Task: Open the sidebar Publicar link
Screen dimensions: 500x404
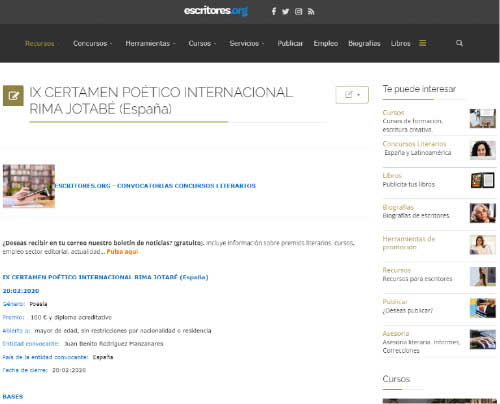Action: 395,302
